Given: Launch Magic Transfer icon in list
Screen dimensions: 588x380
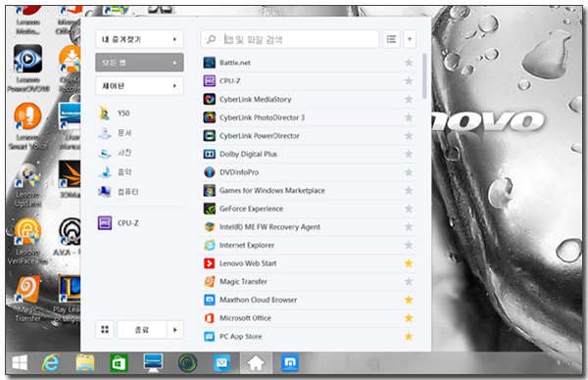Looking at the screenshot, I should click(210, 282).
